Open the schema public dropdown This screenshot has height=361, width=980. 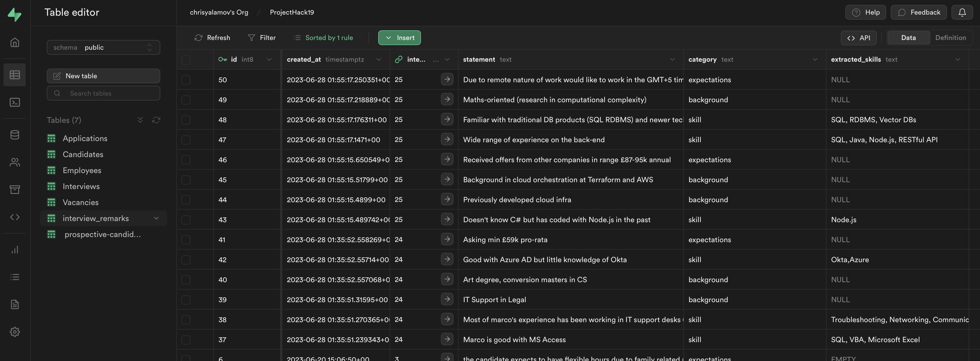(x=103, y=47)
